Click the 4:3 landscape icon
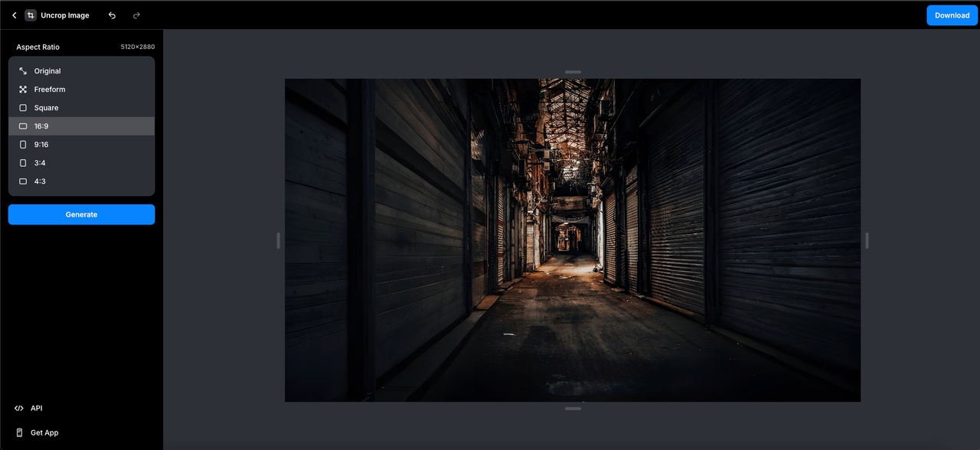Image resolution: width=980 pixels, height=450 pixels. [x=23, y=181]
